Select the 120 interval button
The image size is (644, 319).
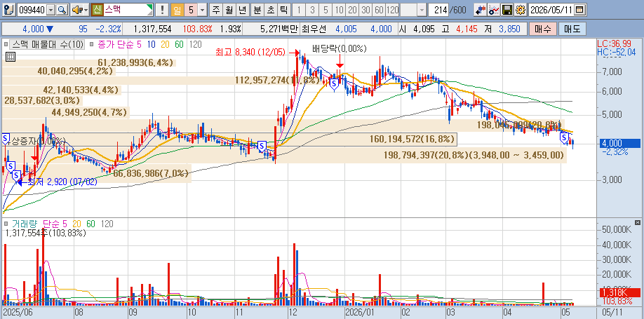pyautogui.click(x=393, y=10)
